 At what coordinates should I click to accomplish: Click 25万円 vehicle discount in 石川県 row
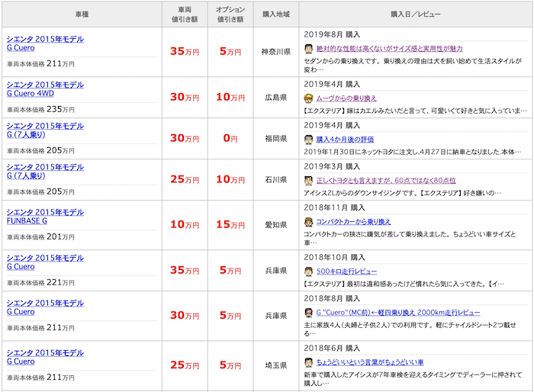point(185,179)
